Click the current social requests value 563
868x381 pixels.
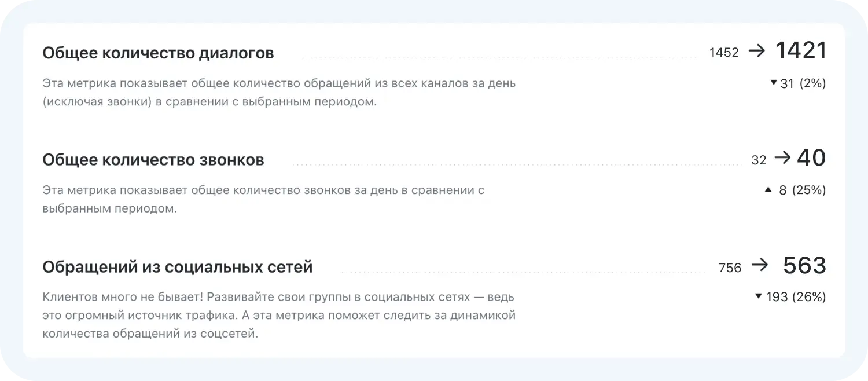pyautogui.click(x=804, y=266)
